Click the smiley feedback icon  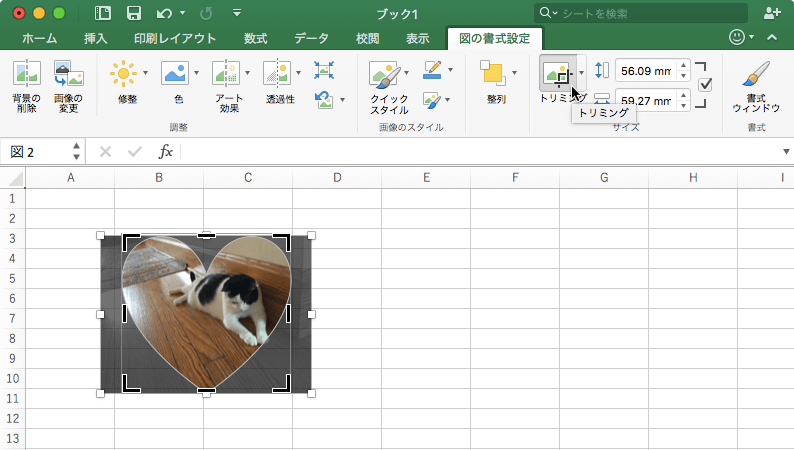tap(737, 37)
